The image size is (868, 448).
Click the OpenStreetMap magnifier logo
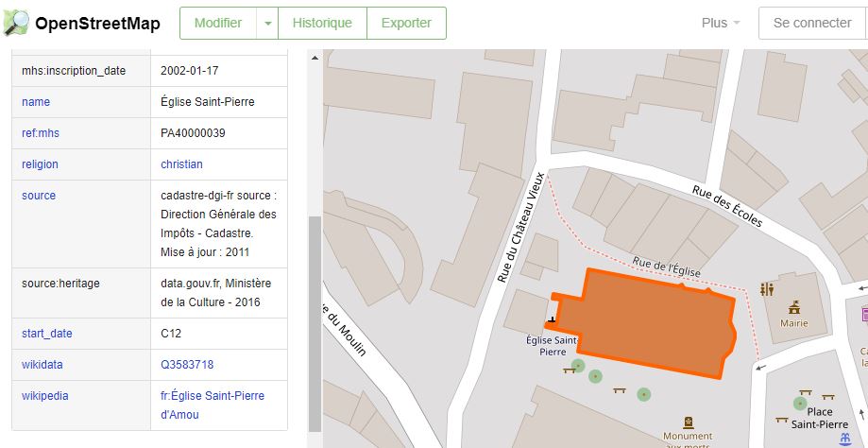[x=16, y=23]
